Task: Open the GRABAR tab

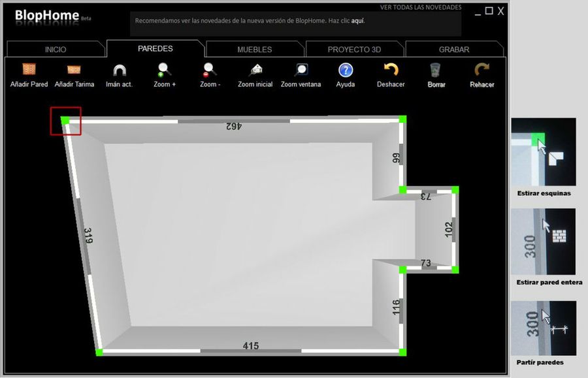Action: (453, 50)
